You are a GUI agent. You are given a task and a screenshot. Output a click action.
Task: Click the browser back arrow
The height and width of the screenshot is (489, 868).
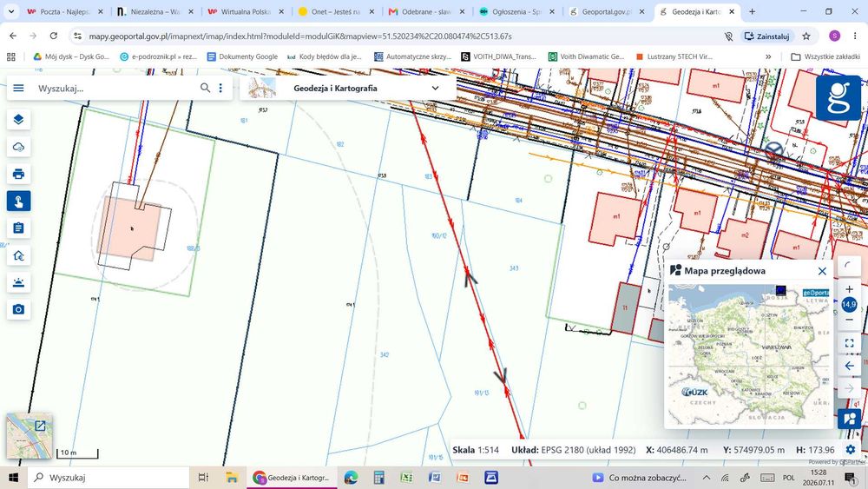pyautogui.click(x=13, y=36)
